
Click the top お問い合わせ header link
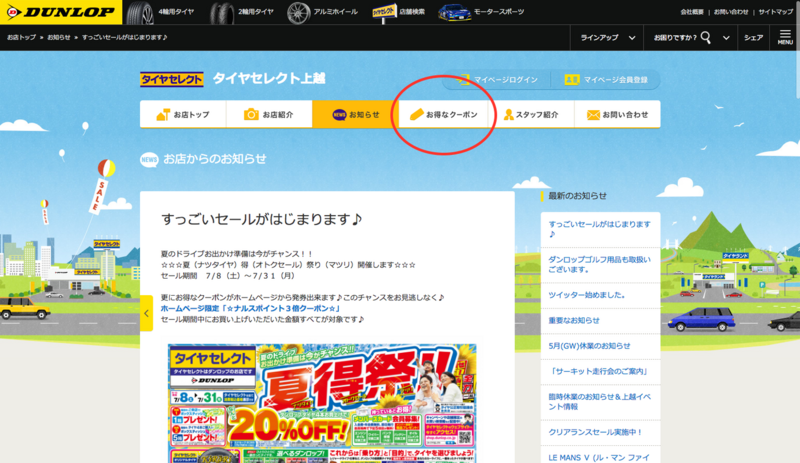tap(731, 12)
